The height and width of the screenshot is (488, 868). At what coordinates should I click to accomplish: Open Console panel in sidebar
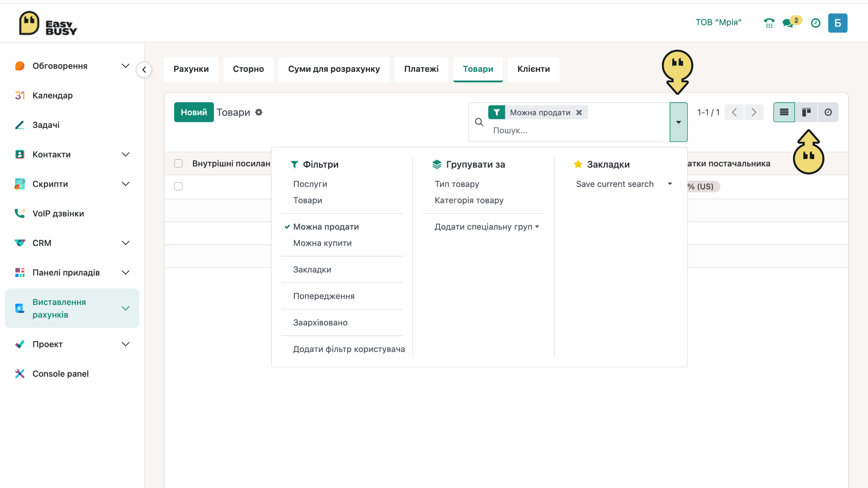tap(61, 374)
